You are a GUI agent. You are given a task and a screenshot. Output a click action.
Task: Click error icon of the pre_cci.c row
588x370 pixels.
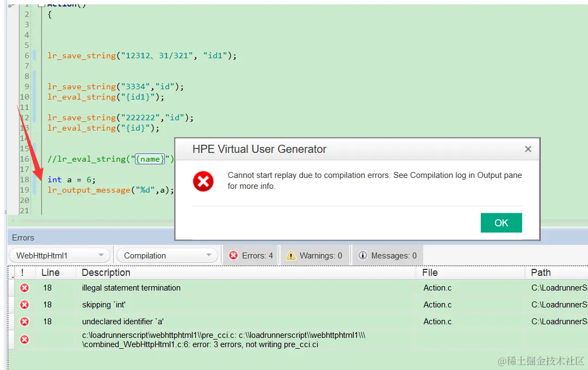pyautogui.click(x=24, y=340)
